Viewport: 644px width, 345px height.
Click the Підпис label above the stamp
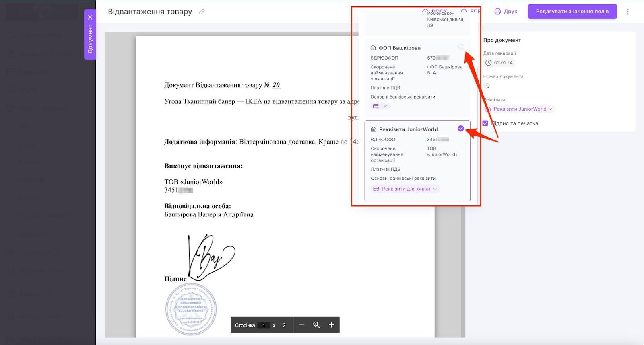[175, 279]
